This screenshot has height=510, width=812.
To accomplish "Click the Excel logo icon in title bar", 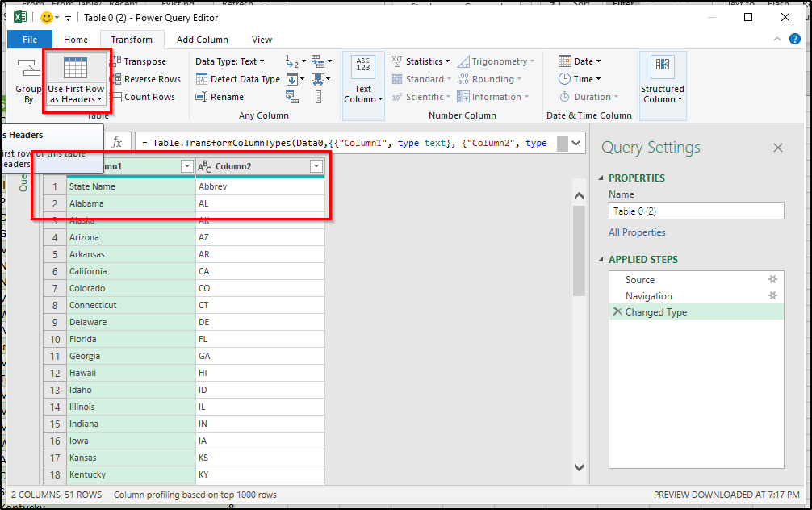I will click(x=19, y=17).
